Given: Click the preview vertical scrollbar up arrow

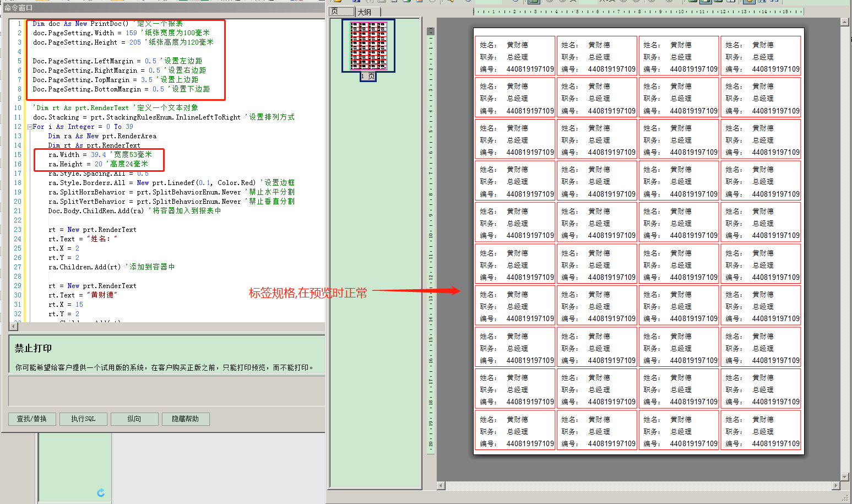Looking at the screenshot, I should point(844,22).
